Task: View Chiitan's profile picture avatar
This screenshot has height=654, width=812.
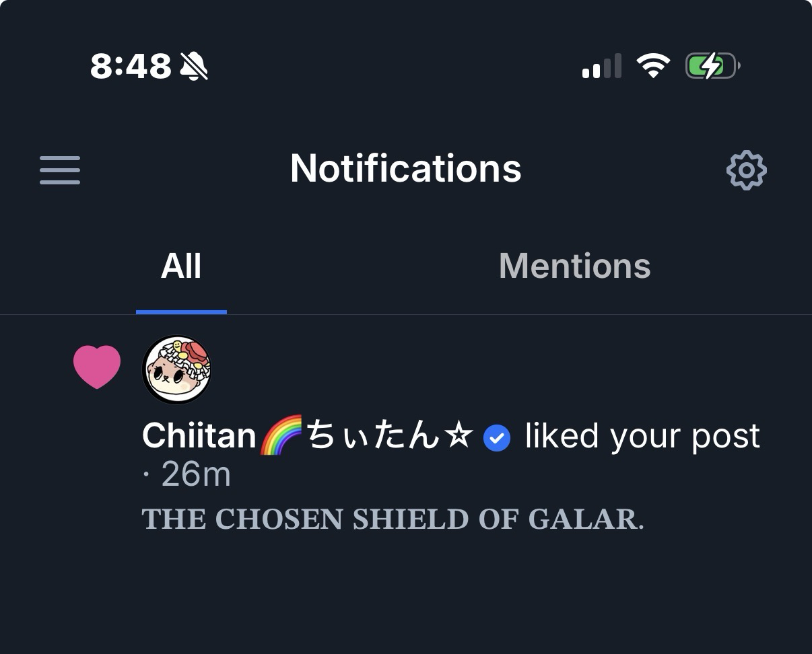Action: 177,369
